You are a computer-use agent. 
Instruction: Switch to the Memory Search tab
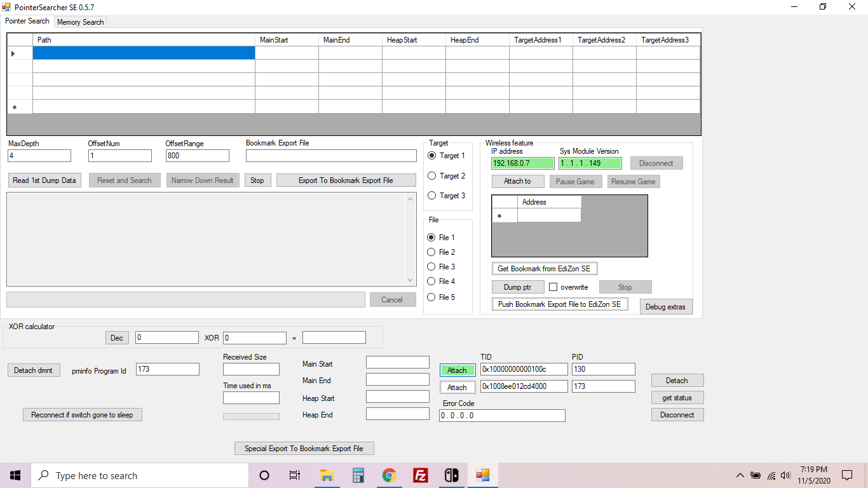click(80, 22)
